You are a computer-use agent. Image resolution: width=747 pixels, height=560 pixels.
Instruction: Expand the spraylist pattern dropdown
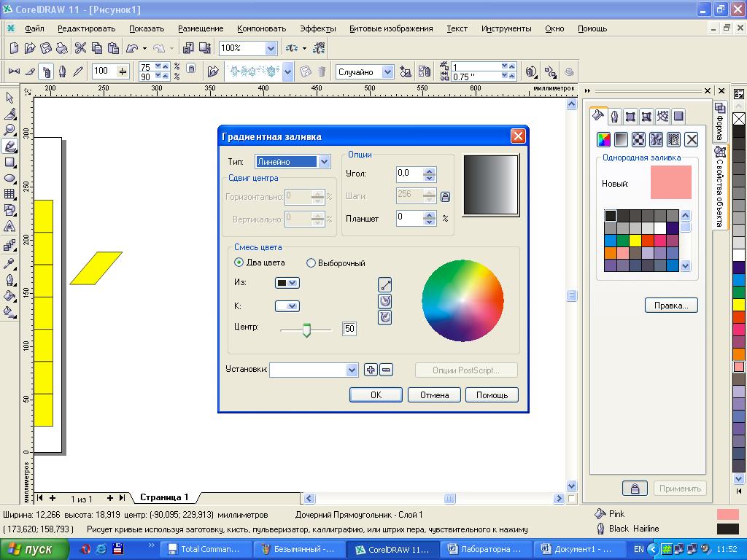coord(287,72)
